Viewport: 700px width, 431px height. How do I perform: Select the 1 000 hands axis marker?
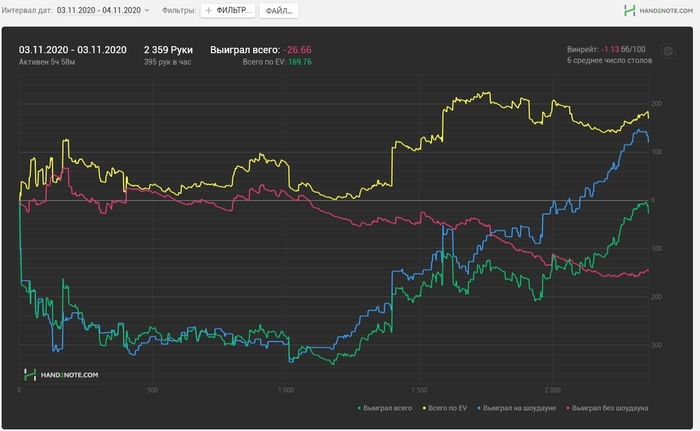[x=286, y=390]
